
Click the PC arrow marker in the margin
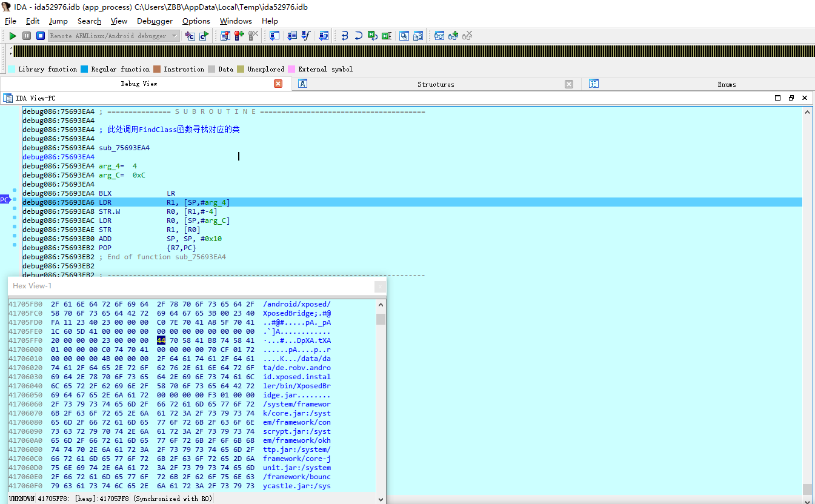[x=5, y=199]
